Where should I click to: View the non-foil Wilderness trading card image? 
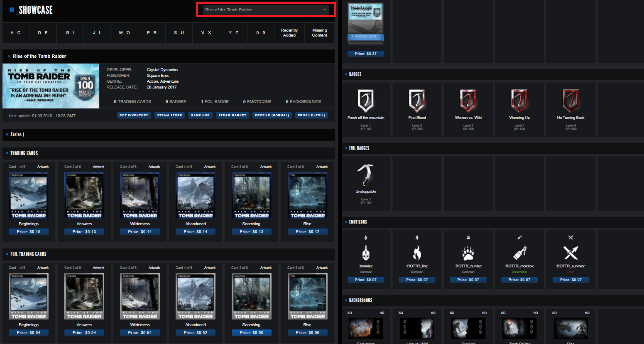pyautogui.click(x=140, y=195)
